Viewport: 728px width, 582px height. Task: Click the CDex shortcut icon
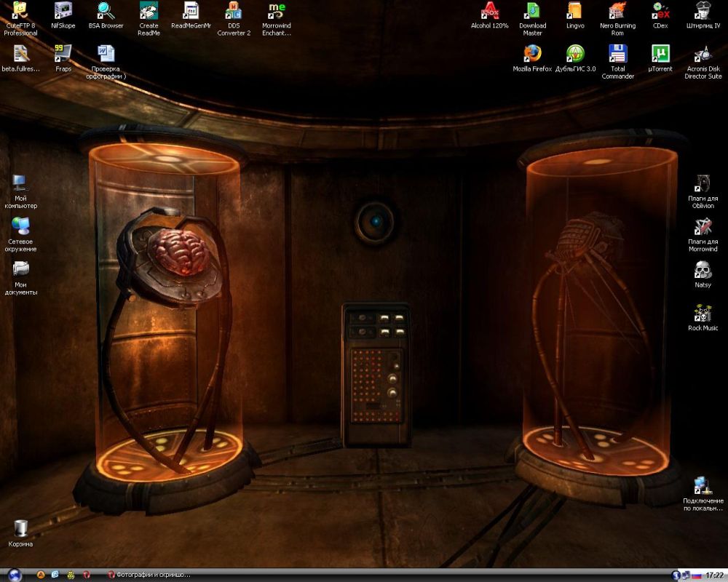click(x=660, y=15)
